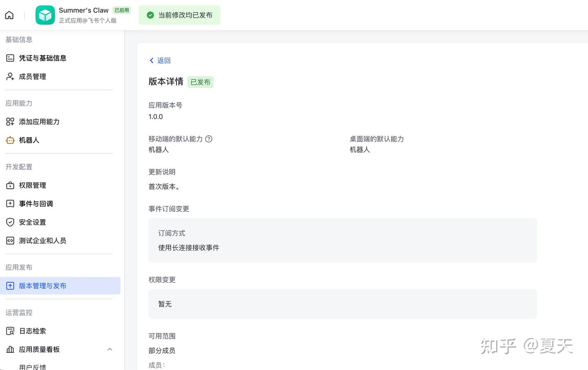The height and width of the screenshot is (370, 588).
Task: Click the Summer's Claw app cube icon
Action: (x=45, y=15)
